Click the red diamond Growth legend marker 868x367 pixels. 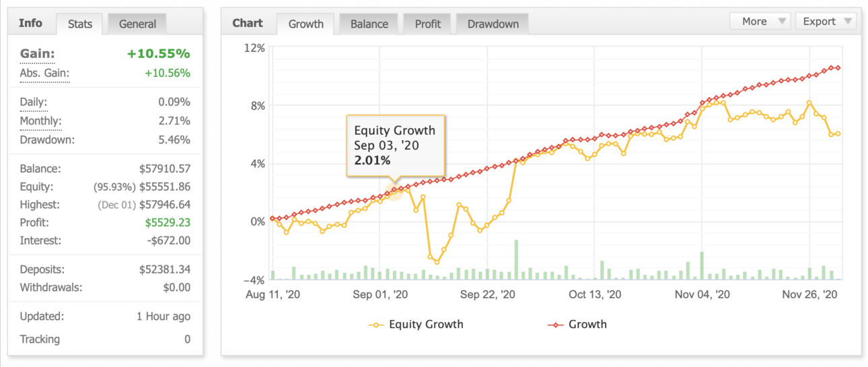coord(556,325)
